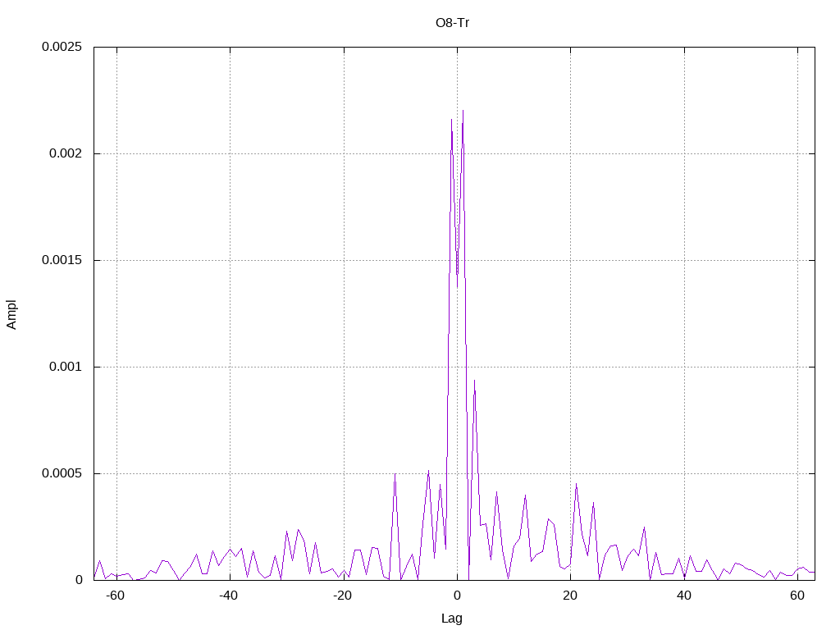Click the 0.0025 y-axis tick label
Viewport: 840px width, 630px height.
(62, 47)
